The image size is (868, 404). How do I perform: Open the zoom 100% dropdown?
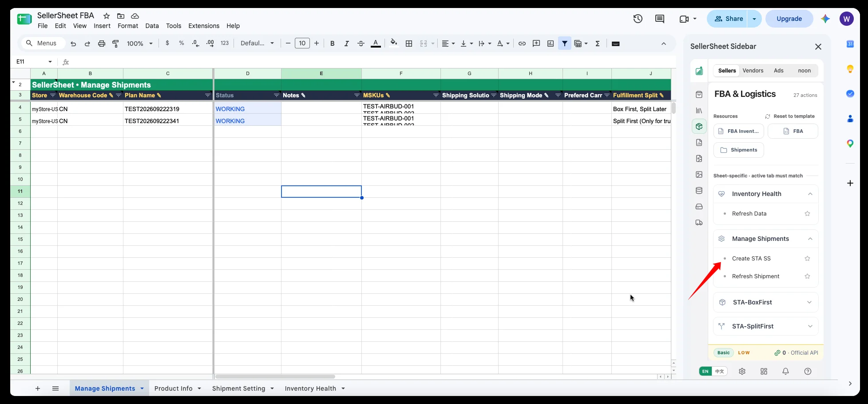(x=139, y=44)
